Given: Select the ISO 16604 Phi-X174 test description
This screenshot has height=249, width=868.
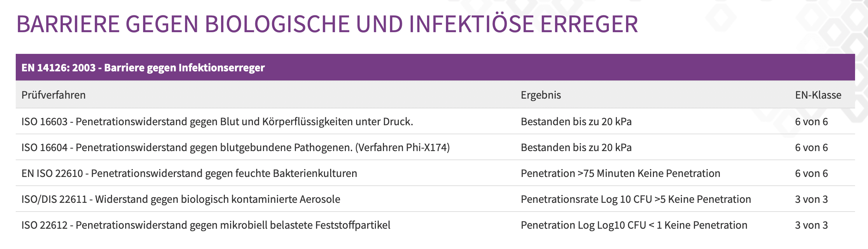Looking at the screenshot, I should point(235,148).
